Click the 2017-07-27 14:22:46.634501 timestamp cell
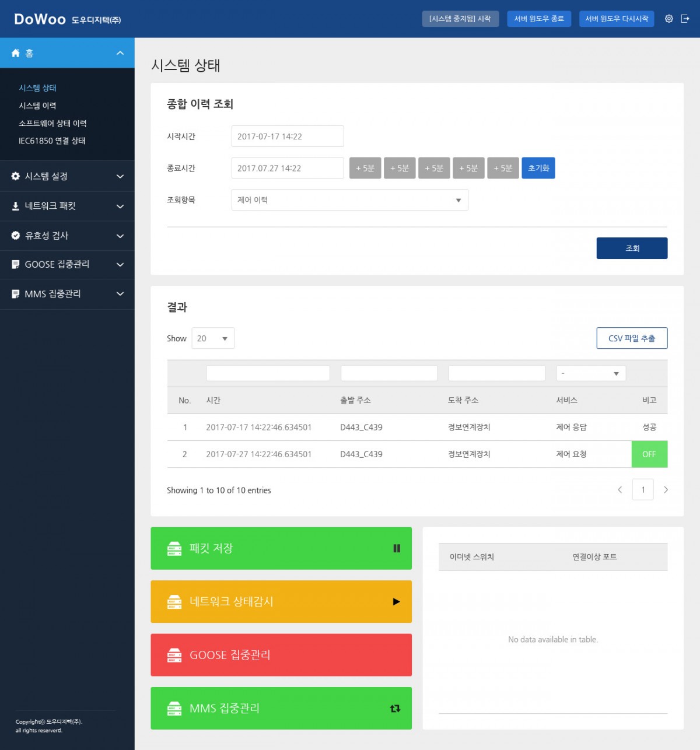This screenshot has height=750, width=700. [x=259, y=454]
